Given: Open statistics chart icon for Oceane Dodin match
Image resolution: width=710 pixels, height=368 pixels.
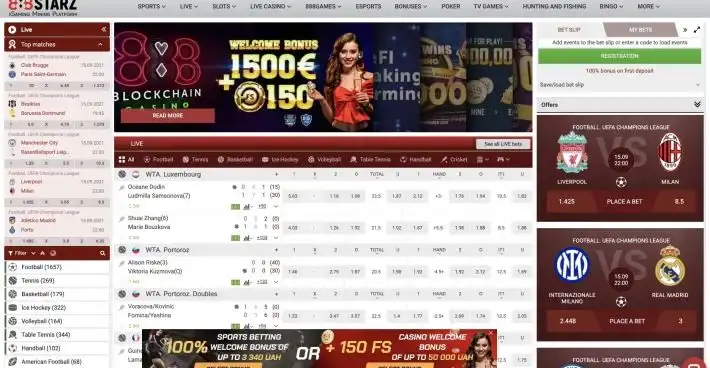Looking at the screenshot, I should pos(247,206).
